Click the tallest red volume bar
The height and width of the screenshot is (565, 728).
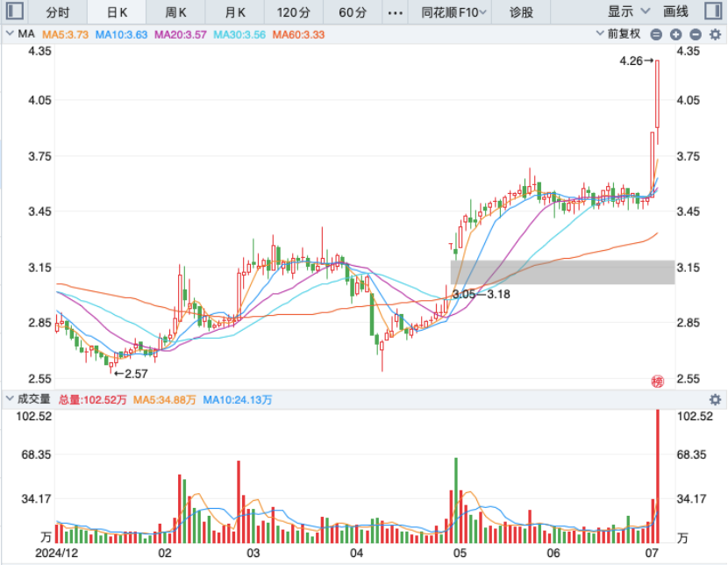pos(658,476)
